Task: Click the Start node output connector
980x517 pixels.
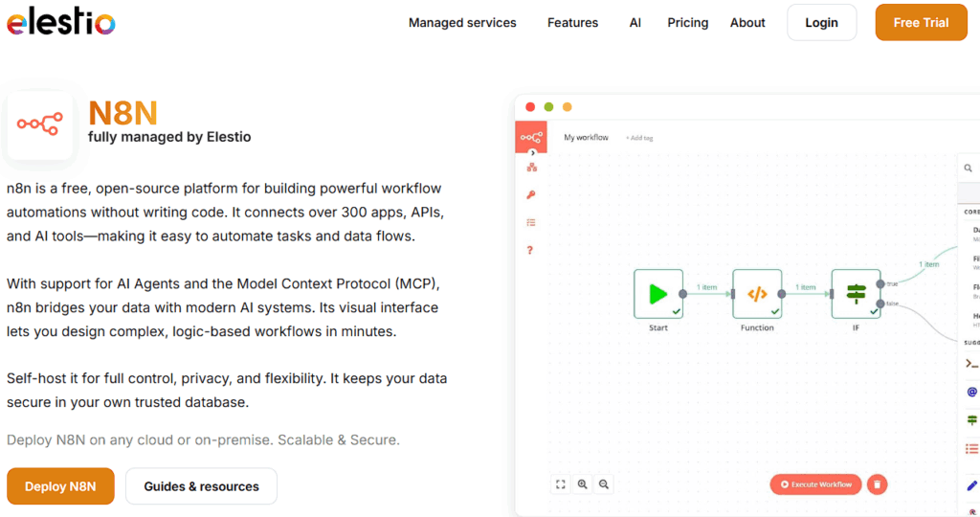Action: pyautogui.click(x=683, y=294)
